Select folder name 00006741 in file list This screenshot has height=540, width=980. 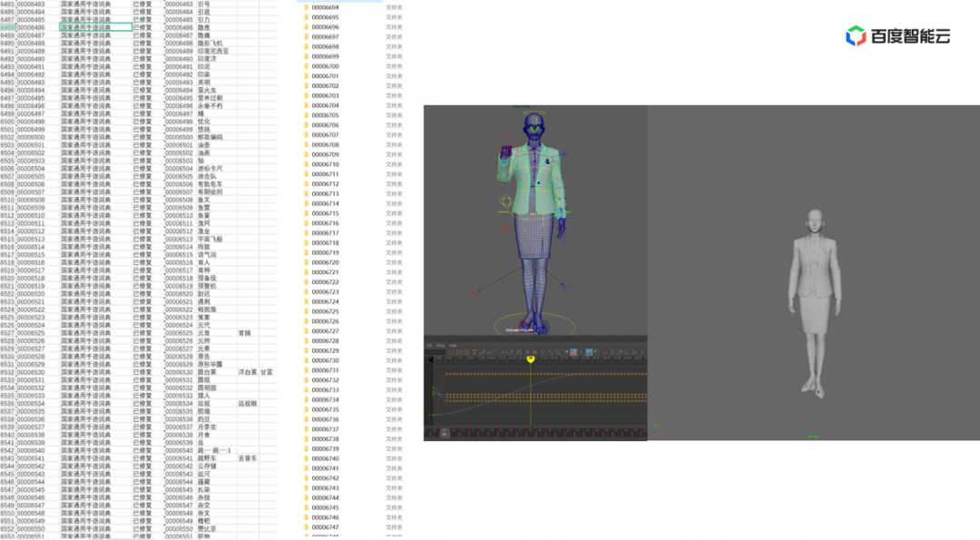(325, 468)
